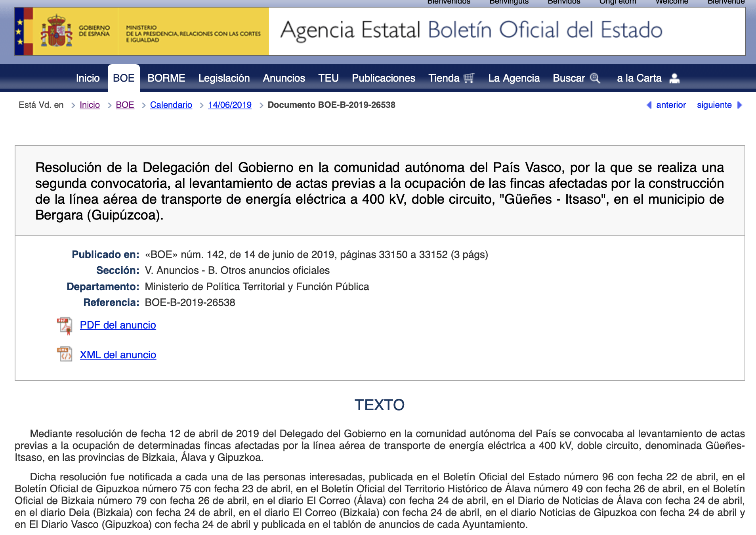This screenshot has width=756, height=535.
Task: Click the XML file icon
Action: (65, 354)
